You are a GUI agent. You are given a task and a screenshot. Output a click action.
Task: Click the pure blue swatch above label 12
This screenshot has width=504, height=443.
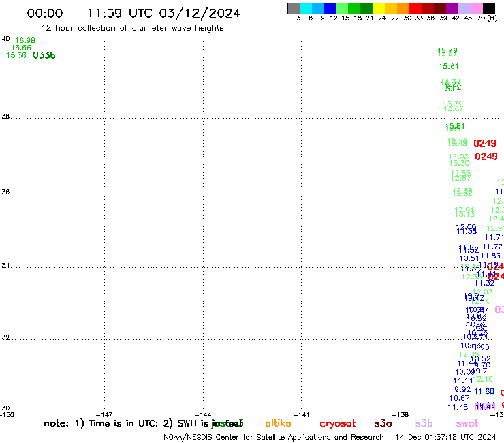330,8
